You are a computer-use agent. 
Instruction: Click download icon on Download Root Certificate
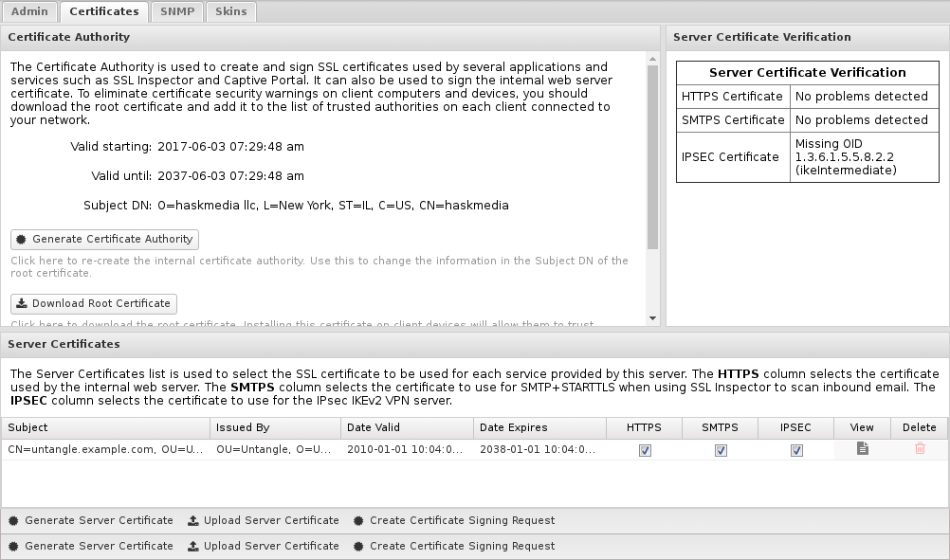point(22,304)
